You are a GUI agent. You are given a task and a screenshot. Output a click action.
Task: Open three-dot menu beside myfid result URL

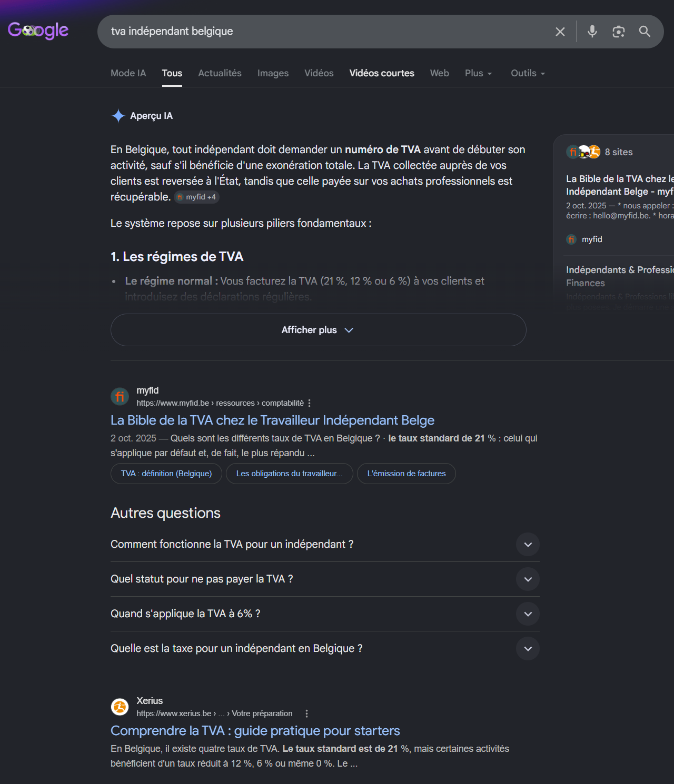310,403
